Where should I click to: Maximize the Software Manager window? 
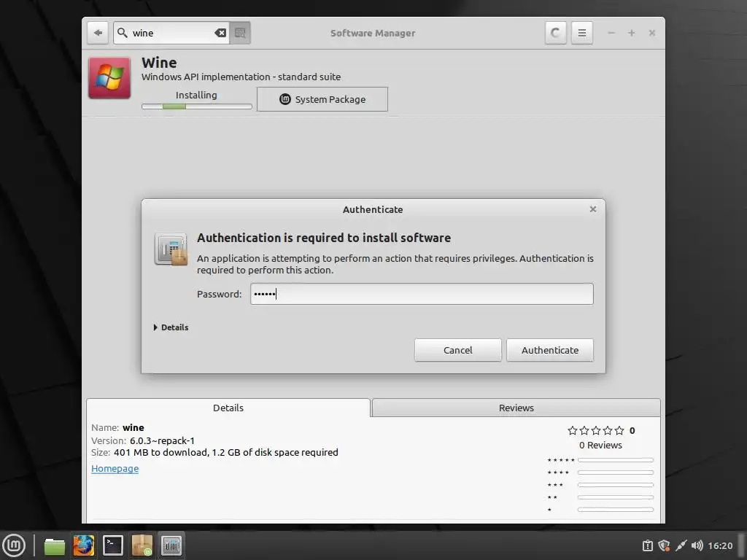coord(631,33)
